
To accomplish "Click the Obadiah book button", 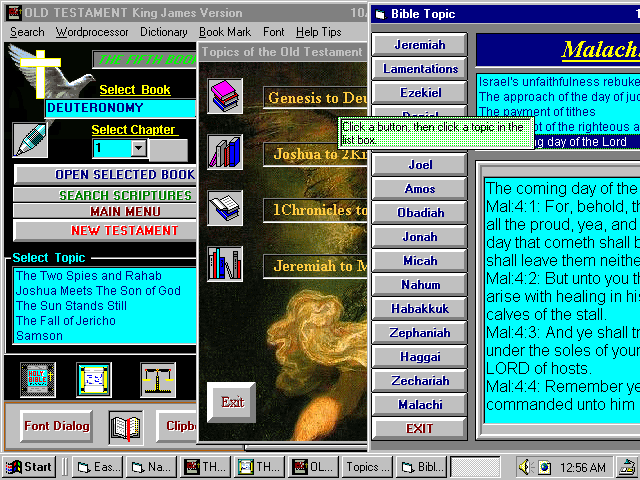I will [420, 213].
